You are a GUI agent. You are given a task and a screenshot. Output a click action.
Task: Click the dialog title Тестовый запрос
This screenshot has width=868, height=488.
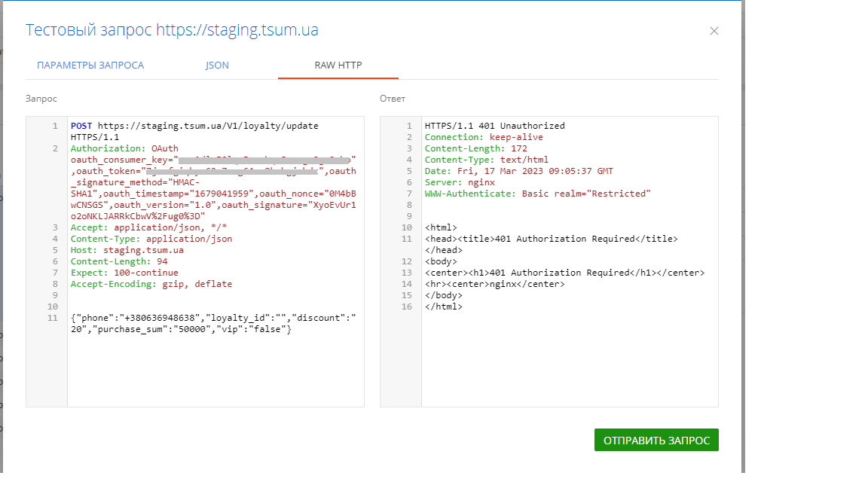click(172, 30)
